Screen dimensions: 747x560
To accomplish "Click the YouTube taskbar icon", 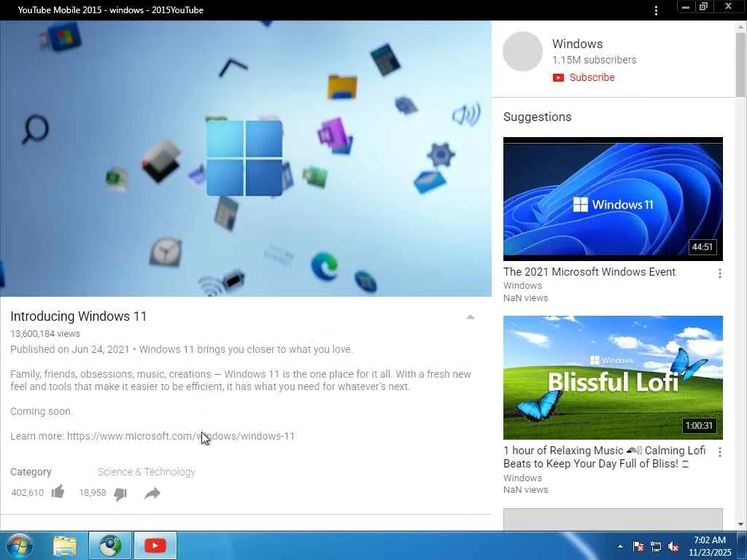I will point(155,545).
